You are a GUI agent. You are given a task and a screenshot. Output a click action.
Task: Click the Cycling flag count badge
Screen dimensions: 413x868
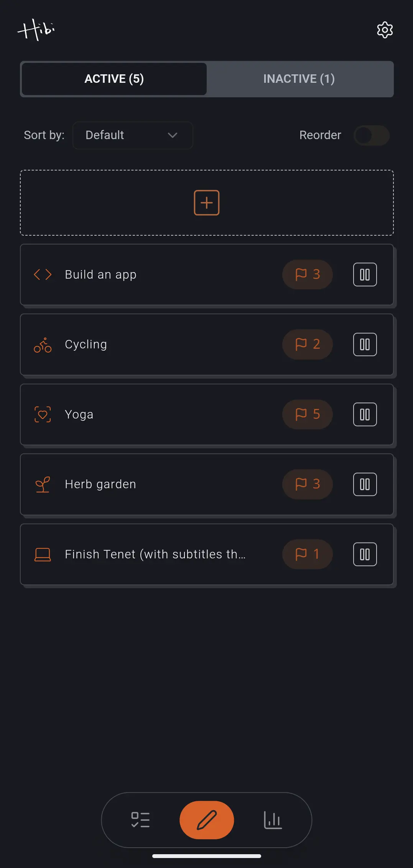click(x=307, y=345)
